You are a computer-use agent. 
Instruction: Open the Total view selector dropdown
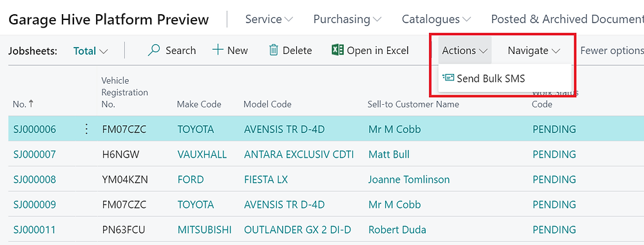pyautogui.click(x=90, y=51)
